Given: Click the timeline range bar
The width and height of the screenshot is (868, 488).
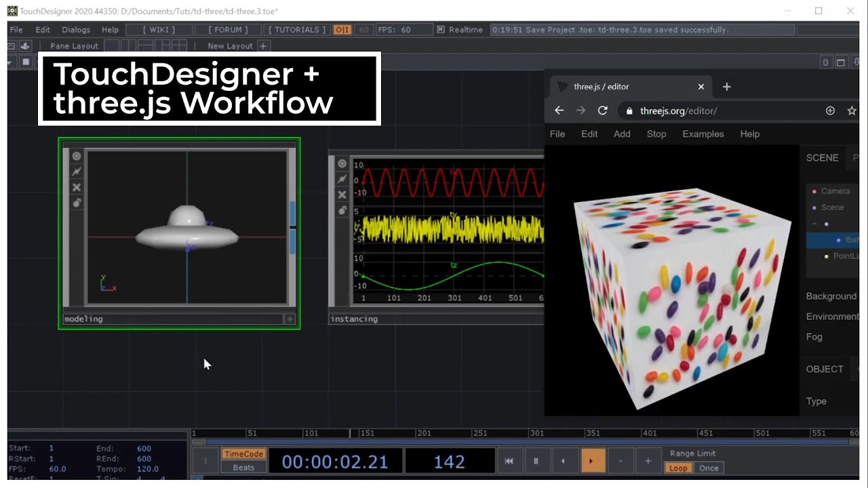Looking at the screenshot, I should [x=526, y=442].
